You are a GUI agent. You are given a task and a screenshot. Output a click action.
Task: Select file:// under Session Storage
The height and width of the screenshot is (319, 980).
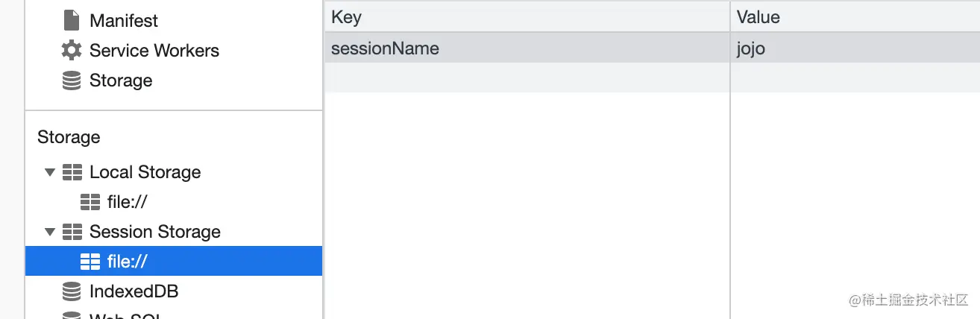pos(128,262)
